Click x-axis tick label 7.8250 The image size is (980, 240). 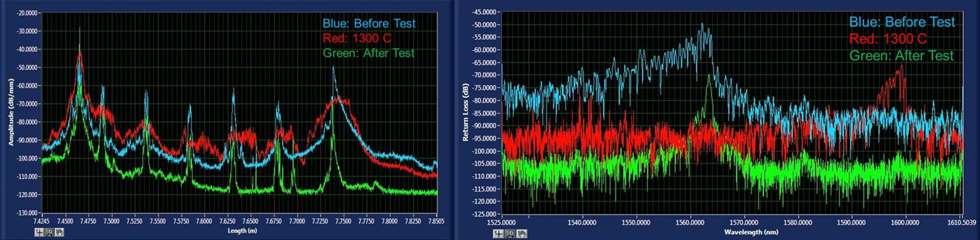pos(412,221)
